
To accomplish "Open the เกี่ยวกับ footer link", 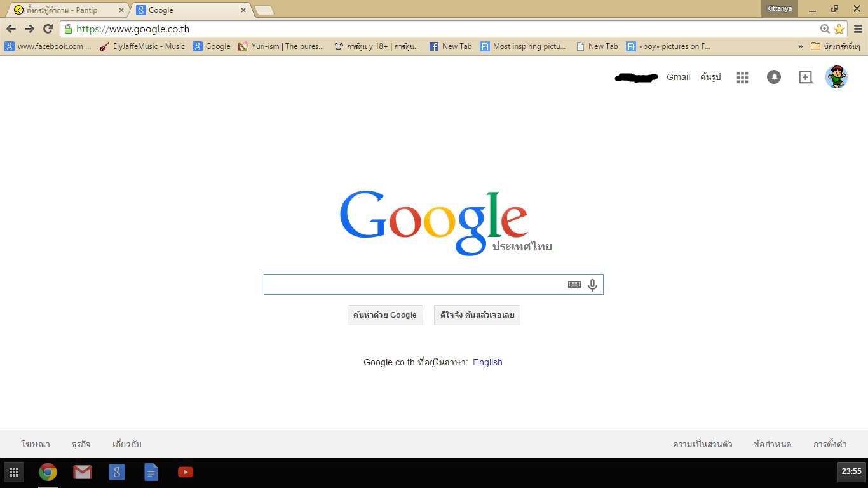I will point(127,444).
